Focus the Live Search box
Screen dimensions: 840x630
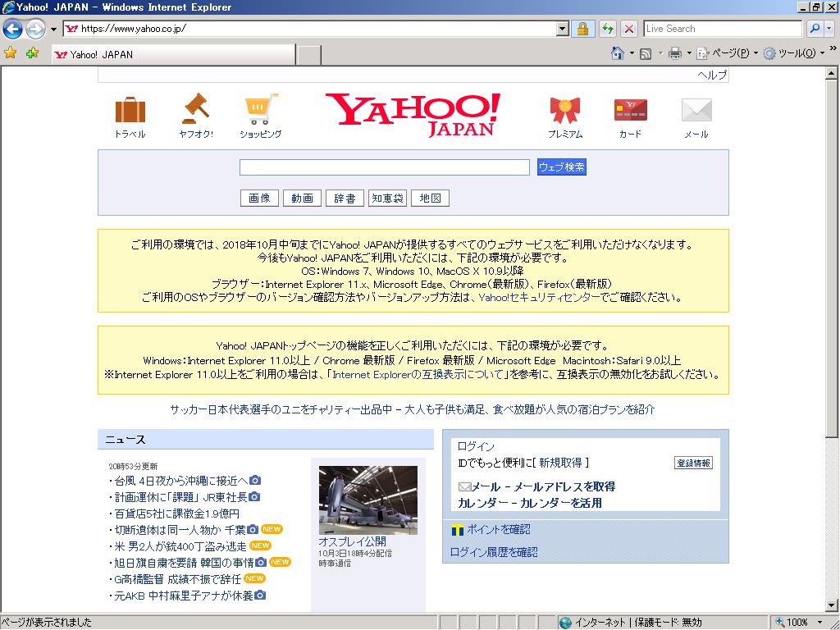click(723, 29)
